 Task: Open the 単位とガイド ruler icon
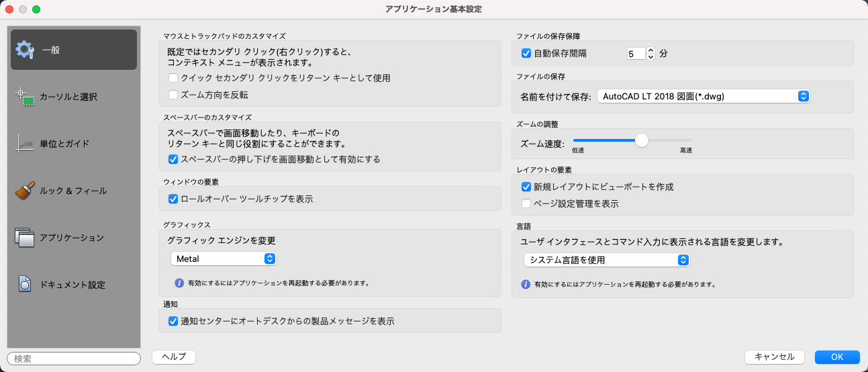tap(25, 144)
